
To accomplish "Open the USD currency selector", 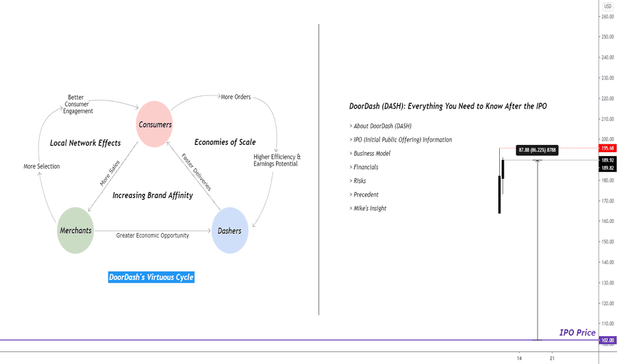I will click(x=608, y=7).
